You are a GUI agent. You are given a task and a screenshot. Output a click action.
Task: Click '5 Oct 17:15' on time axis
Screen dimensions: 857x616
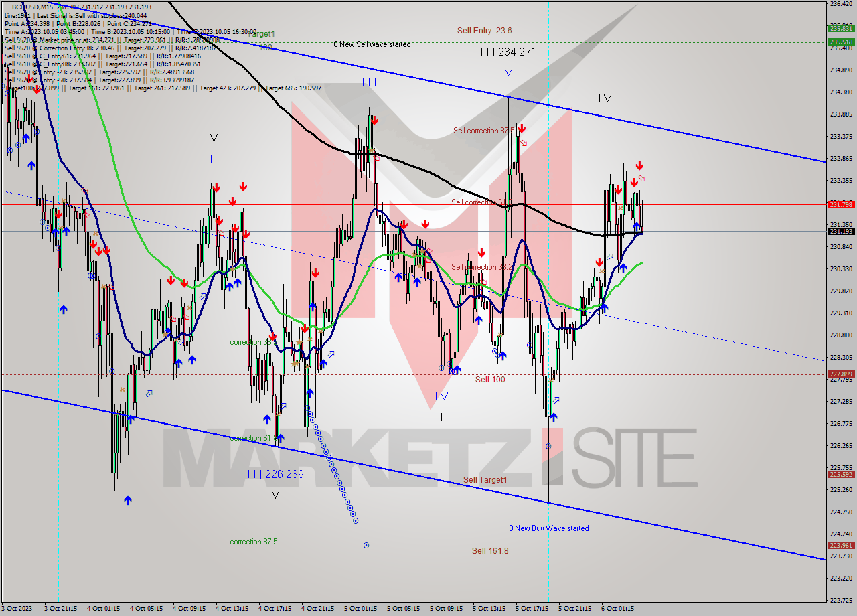click(x=532, y=609)
